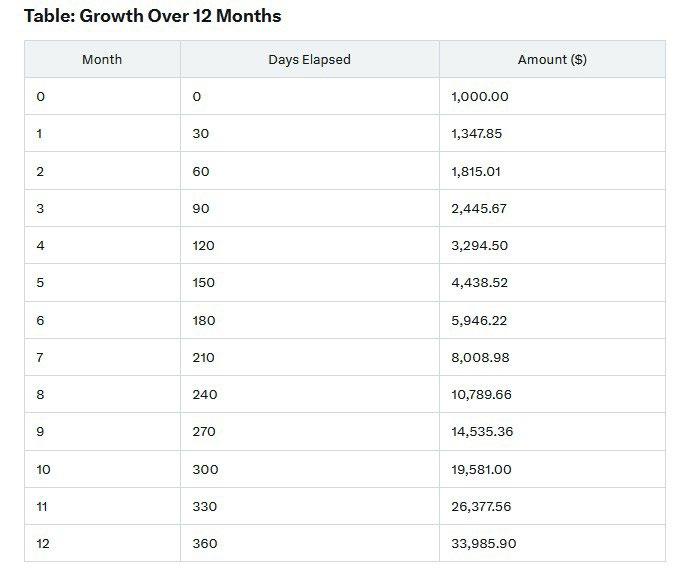Select the 1,000.00 amount cell
688x572 pixels.
481,97
